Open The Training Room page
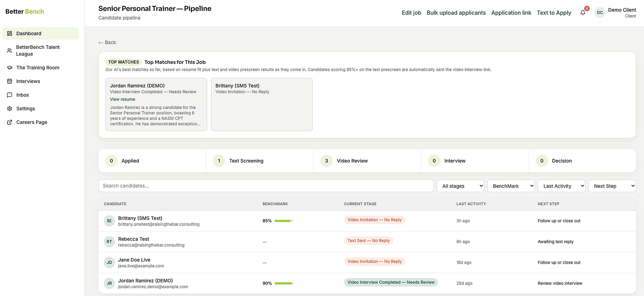 (41, 68)
